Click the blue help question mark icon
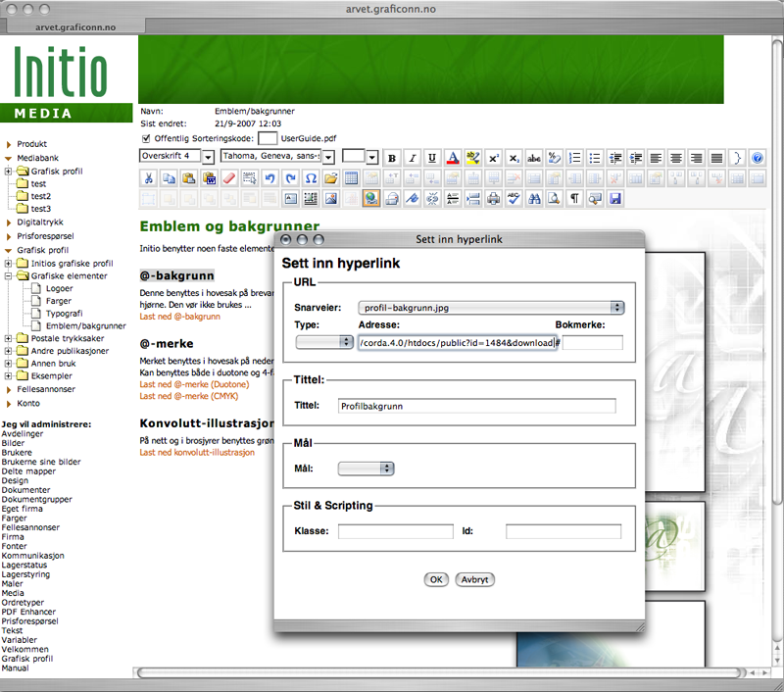The height and width of the screenshot is (692, 784). tap(757, 158)
